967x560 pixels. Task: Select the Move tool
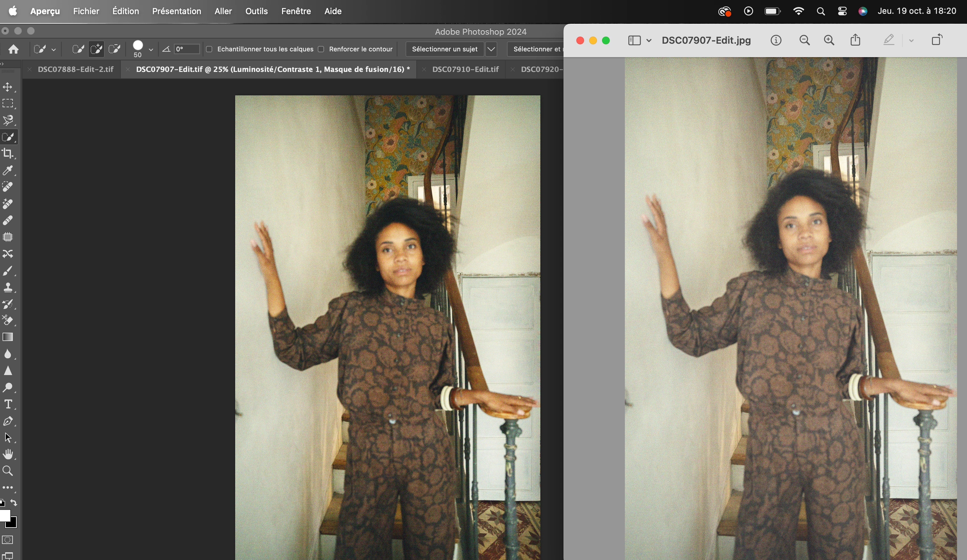8,87
